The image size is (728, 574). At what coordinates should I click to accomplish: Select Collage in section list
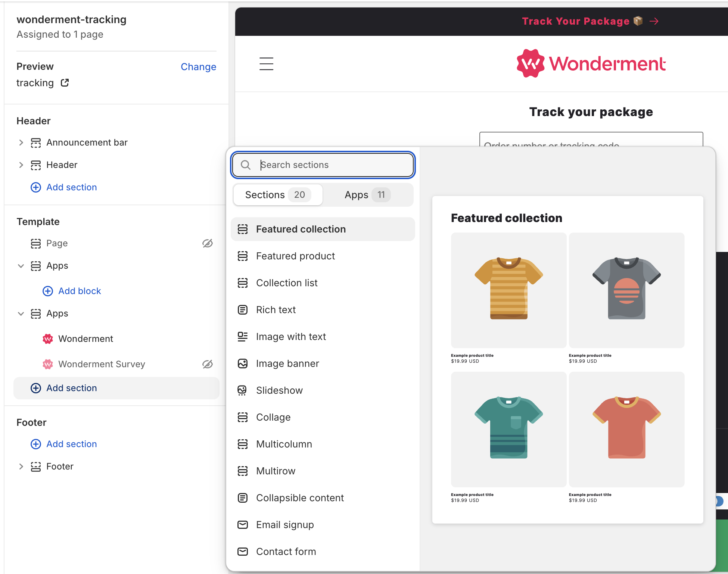[x=323, y=417]
